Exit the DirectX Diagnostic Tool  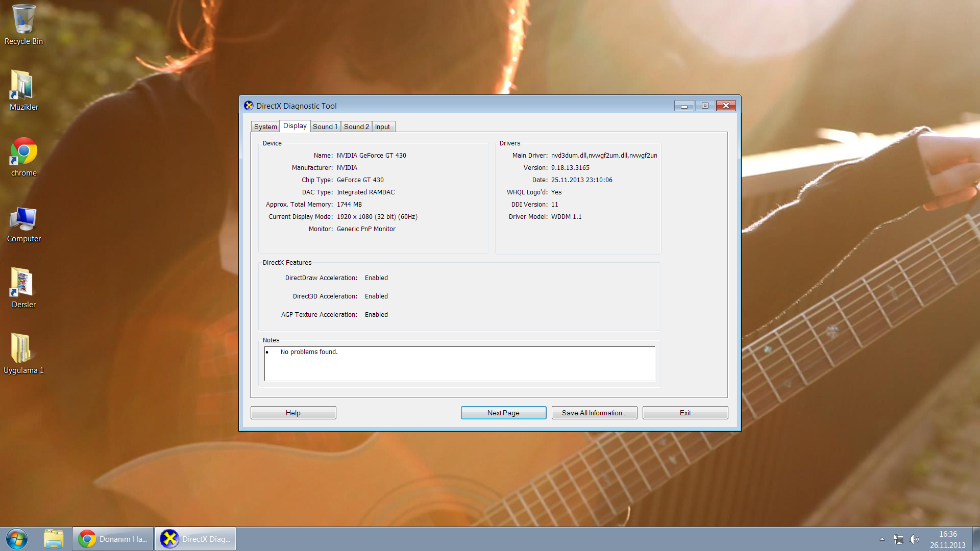pos(685,413)
